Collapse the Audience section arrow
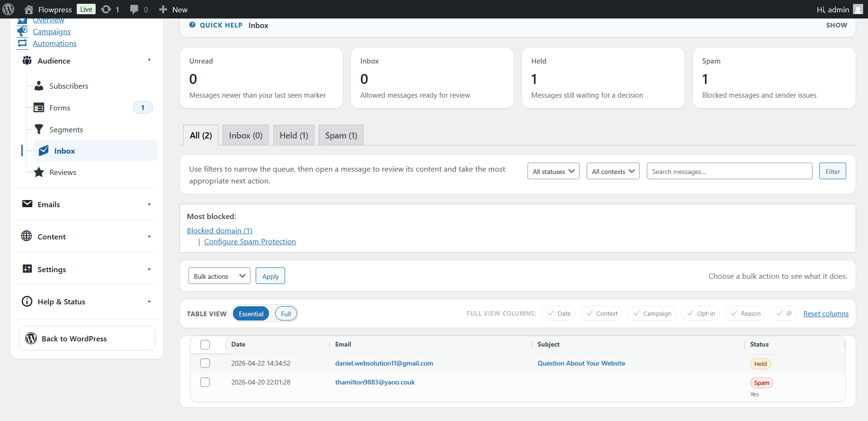This screenshot has height=421, width=868. [149, 60]
